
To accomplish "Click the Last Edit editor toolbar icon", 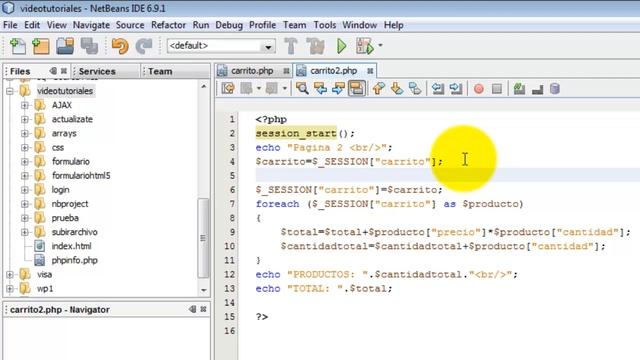I will tap(228, 89).
